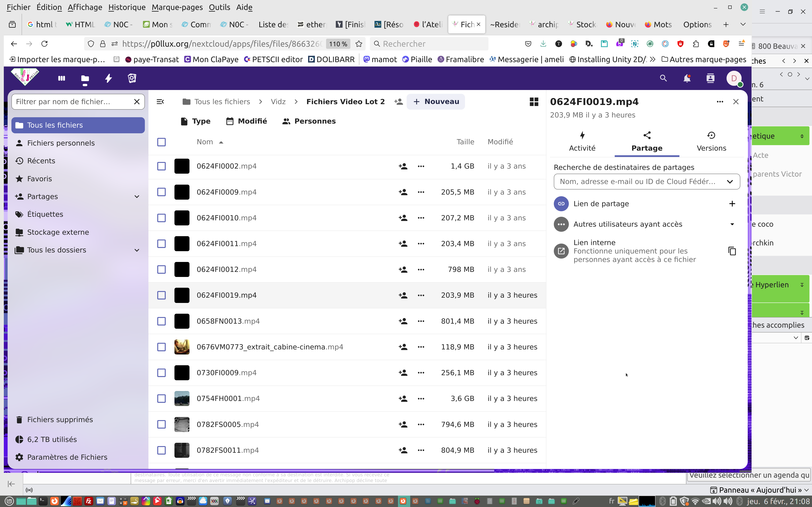The image size is (812, 507).
Task: Create a new share link plus icon
Action: (732, 203)
